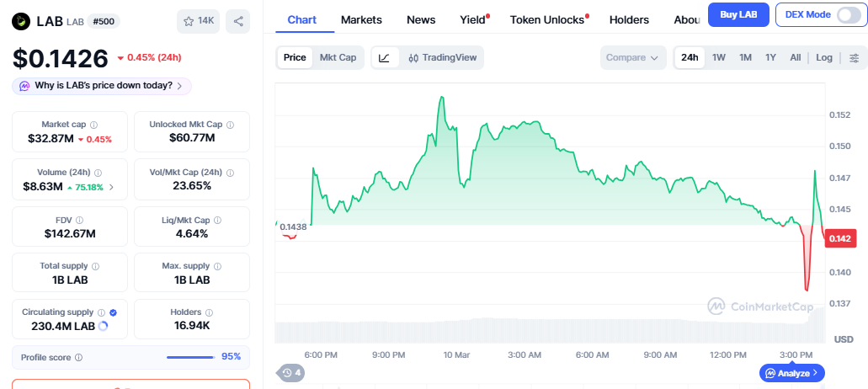
Task: Click the $142.67M FDV value
Action: [x=70, y=233]
